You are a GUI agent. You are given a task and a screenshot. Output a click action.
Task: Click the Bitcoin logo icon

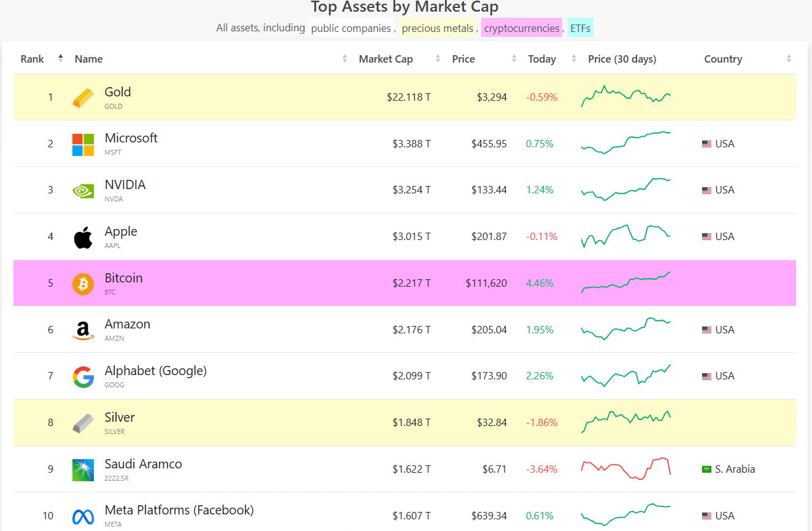(83, 284)
